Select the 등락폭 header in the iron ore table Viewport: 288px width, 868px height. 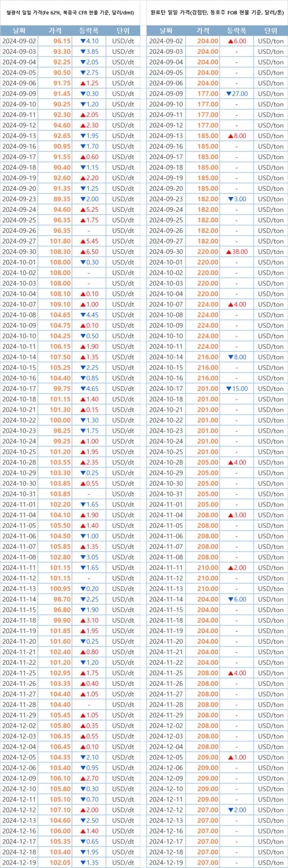[89, 31]
